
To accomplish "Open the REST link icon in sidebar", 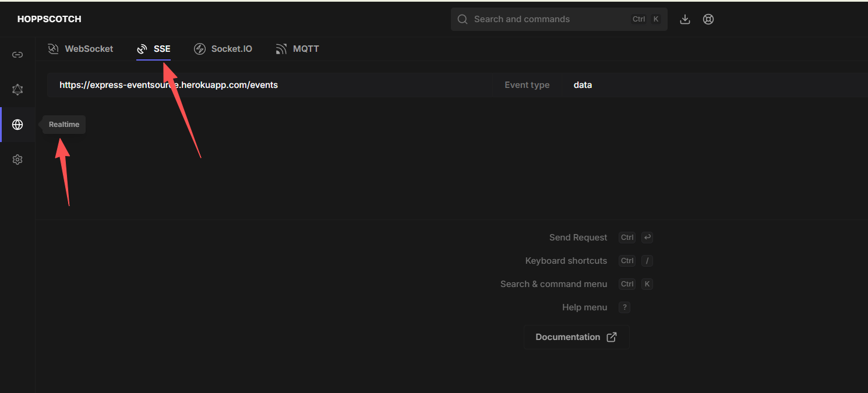I will [17, 55].
